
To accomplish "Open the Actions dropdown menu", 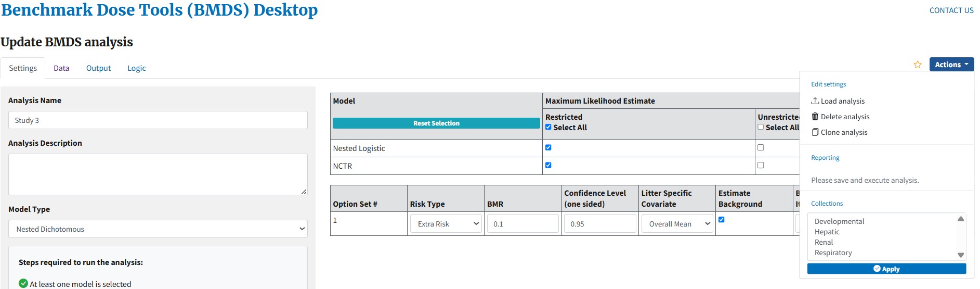I will 951,65.
